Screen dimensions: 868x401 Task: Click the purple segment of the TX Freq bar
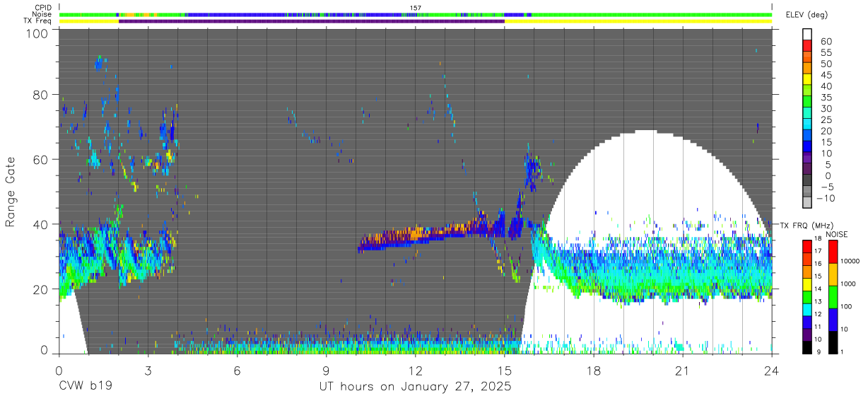[x=311, y=21]
